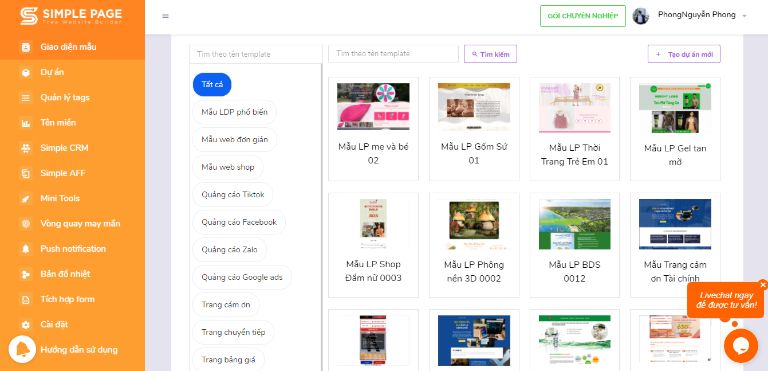This screenshot has width=768, height=371.
Task: Expand the PhongNguyễn Phong account dropdown
Action: tap(744, 16)
